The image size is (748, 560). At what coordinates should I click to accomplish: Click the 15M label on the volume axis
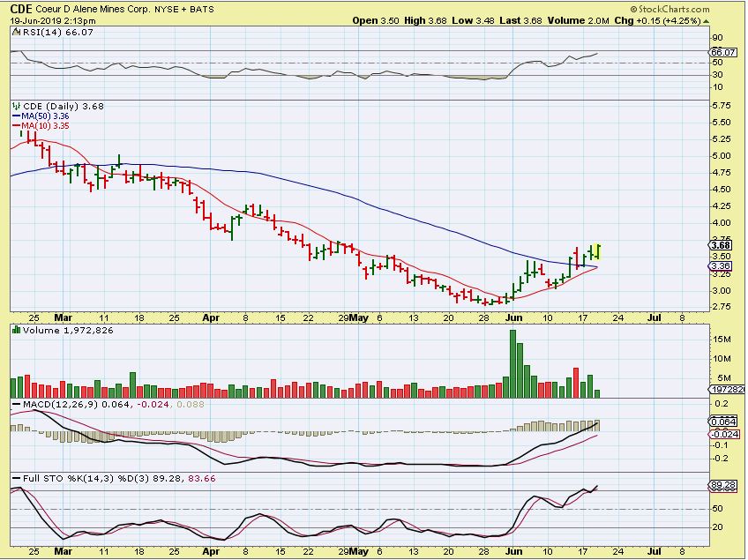[x=722, y=340]
